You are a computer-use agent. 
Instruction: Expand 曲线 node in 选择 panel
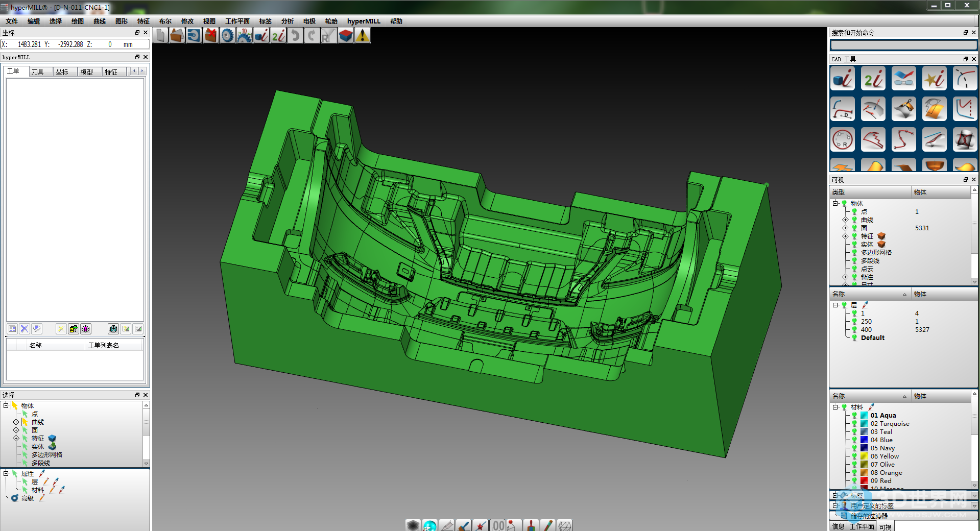[16, 422]
